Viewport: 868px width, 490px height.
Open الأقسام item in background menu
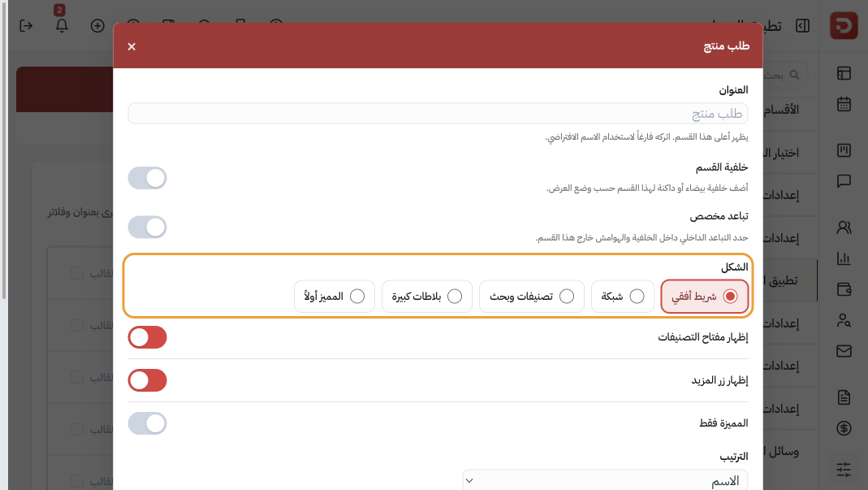780,110
